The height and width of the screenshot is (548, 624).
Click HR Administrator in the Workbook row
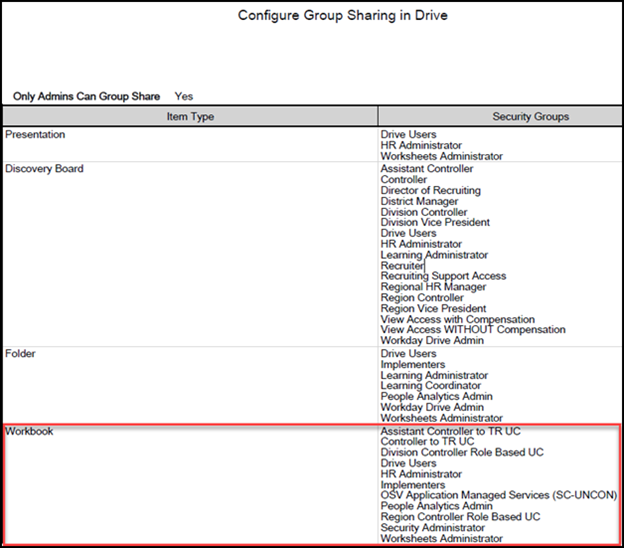[x=421, y=474]
